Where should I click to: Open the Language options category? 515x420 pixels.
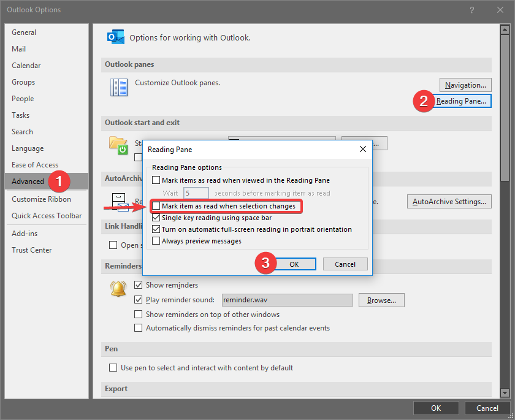(x=47, y=148)
